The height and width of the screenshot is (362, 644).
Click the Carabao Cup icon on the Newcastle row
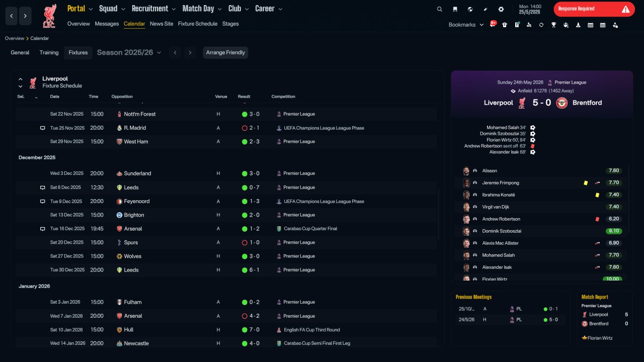pyautogui.click(x=279, y=343)
